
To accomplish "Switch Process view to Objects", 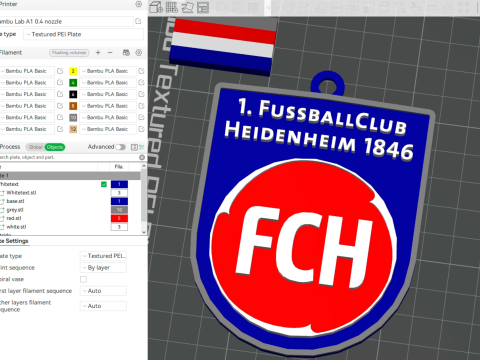I will pos(55,147).
